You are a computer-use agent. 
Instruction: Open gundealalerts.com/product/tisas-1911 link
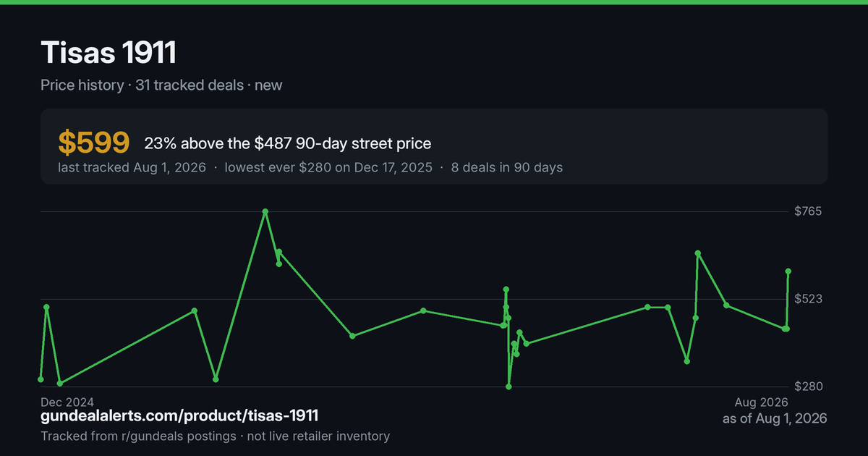coord(179,416)
